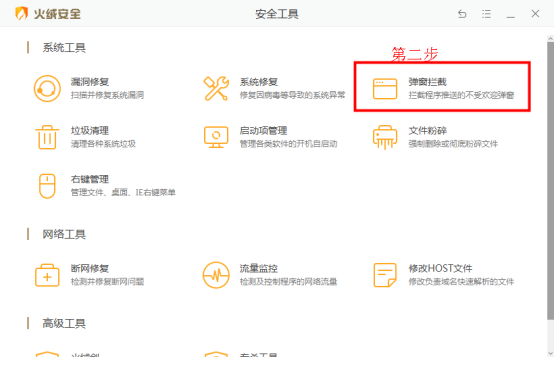
Task: Click the back arrow in title bar
Action: tap(462, 14)
